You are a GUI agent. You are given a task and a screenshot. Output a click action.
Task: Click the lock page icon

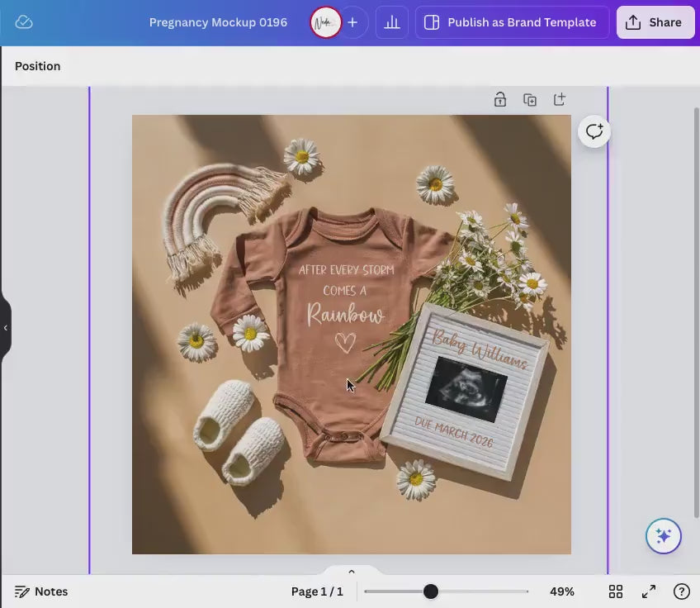[x=500, y=100]
